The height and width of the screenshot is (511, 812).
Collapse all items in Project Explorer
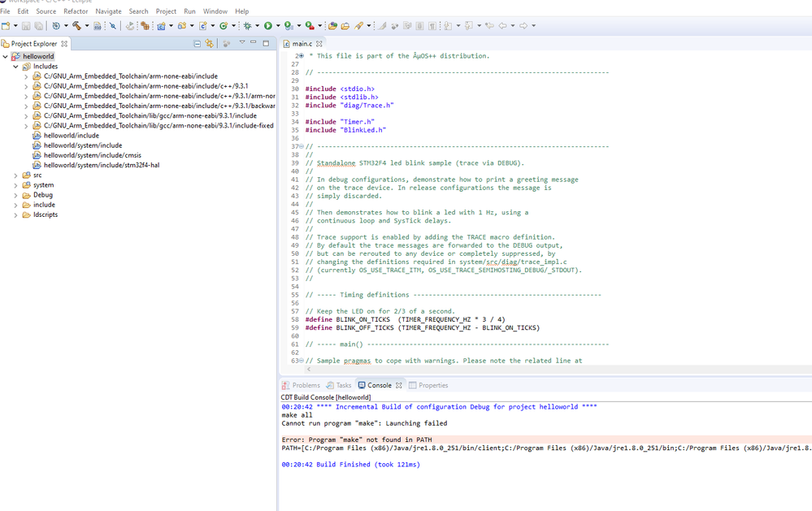click(197, 44)
